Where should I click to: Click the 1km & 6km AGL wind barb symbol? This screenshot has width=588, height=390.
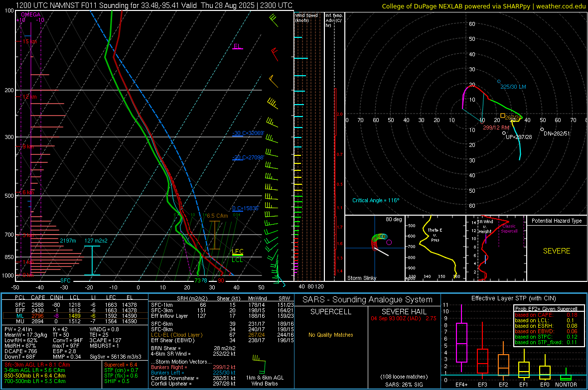(260, 364)
